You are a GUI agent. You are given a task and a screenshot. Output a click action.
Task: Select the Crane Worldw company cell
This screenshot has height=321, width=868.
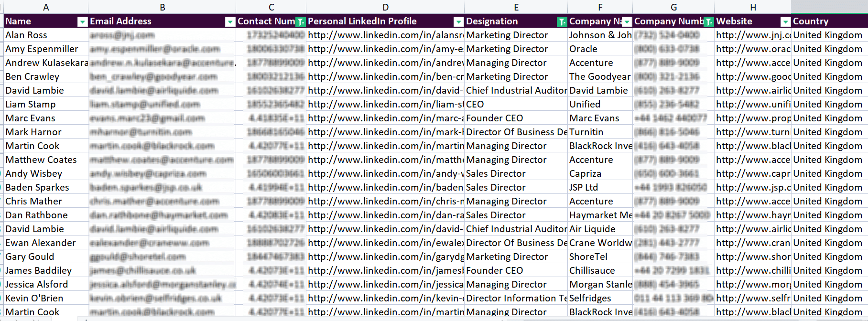point(600,243)
